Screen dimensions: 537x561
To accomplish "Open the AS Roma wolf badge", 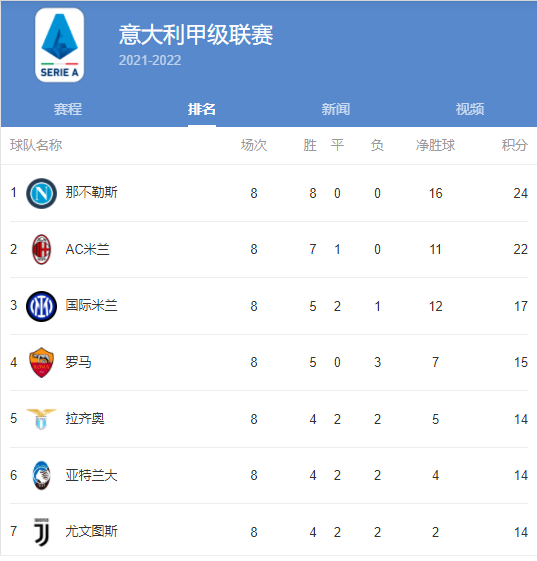I will 42,362.
